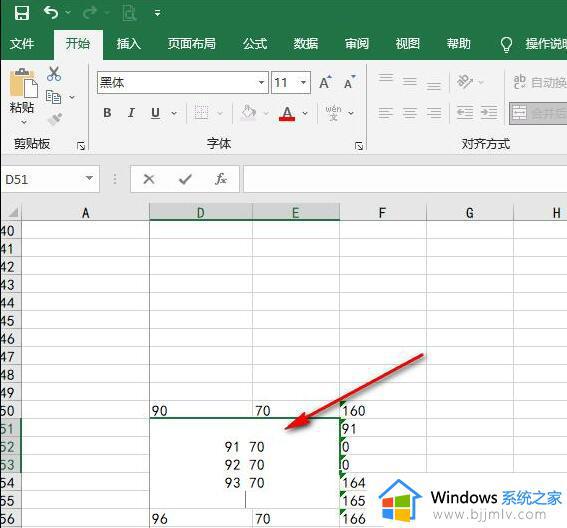Click the Cut scissors icon

pos(54,74)
